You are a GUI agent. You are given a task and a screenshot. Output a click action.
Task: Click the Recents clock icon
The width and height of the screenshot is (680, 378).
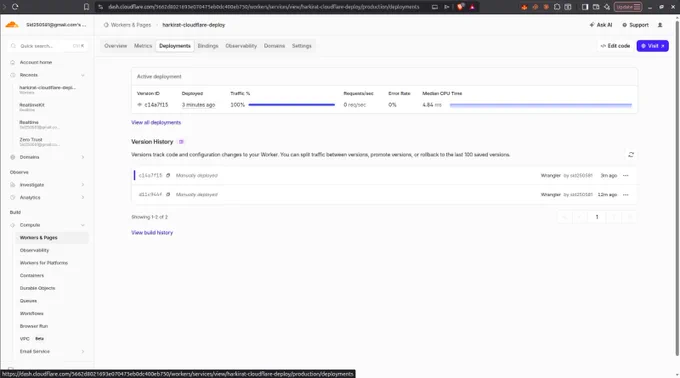pos(13,75)
